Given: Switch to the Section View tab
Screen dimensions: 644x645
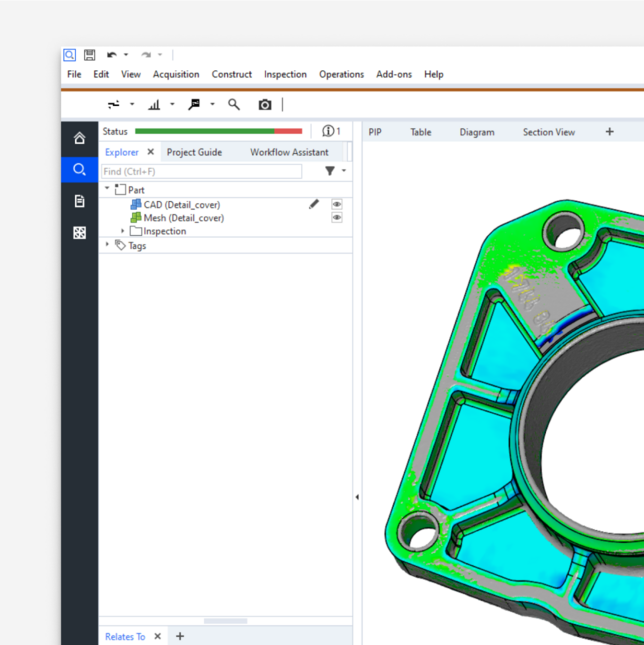Looking at the screenshot, I should click(548, 132).
